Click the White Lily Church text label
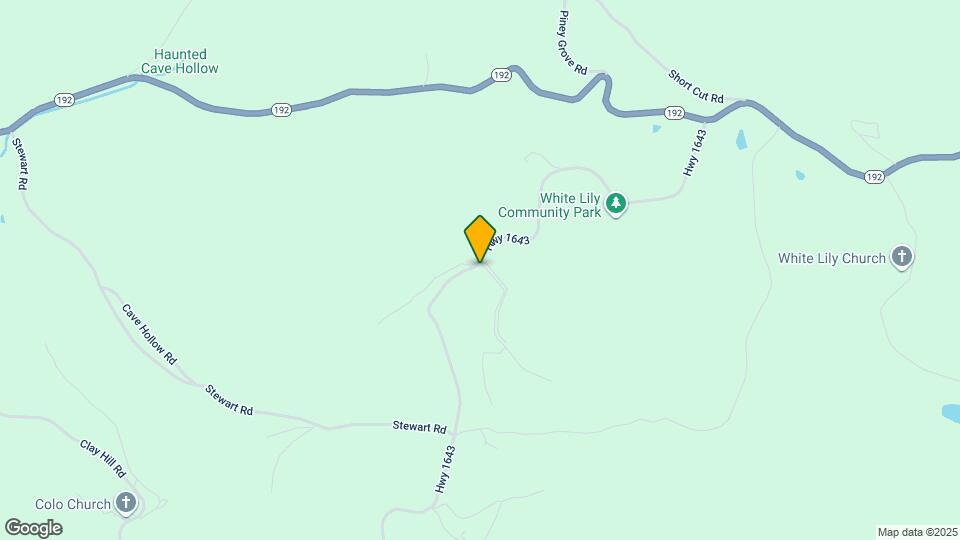The width and height of the screenshot is (960, 540). [832, 258]
